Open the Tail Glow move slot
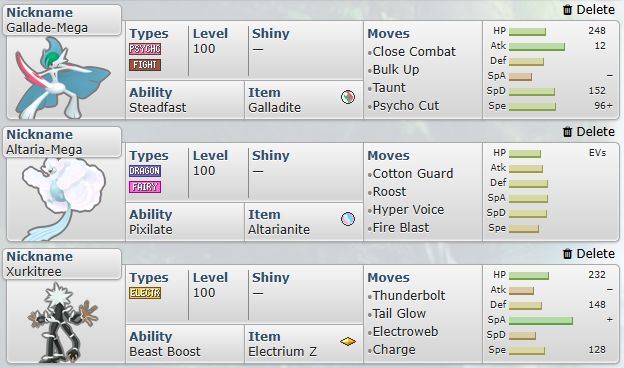This screenshot has width=624, height=368. pos(399,313)
